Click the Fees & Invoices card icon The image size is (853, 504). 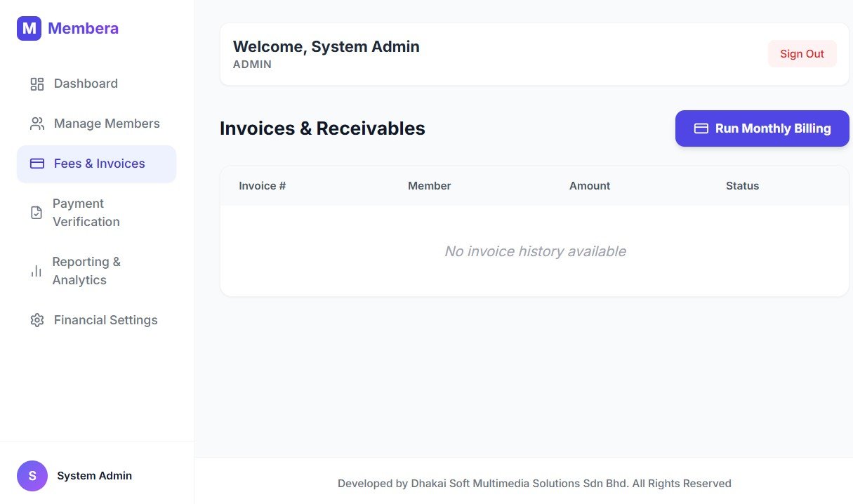pyautogui.click(x=37, y=164)
